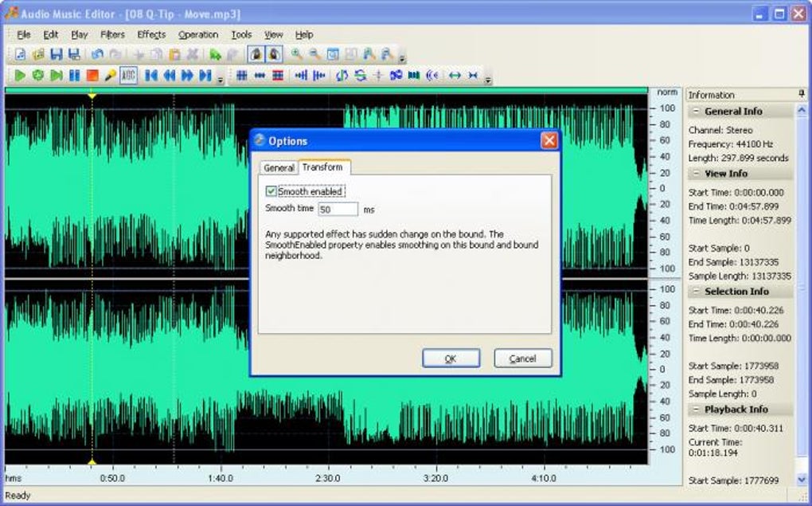Viewport: 812px width, 506px height.
Task: Dismiss Options dialog with Cancel
Action: [522, 359]
